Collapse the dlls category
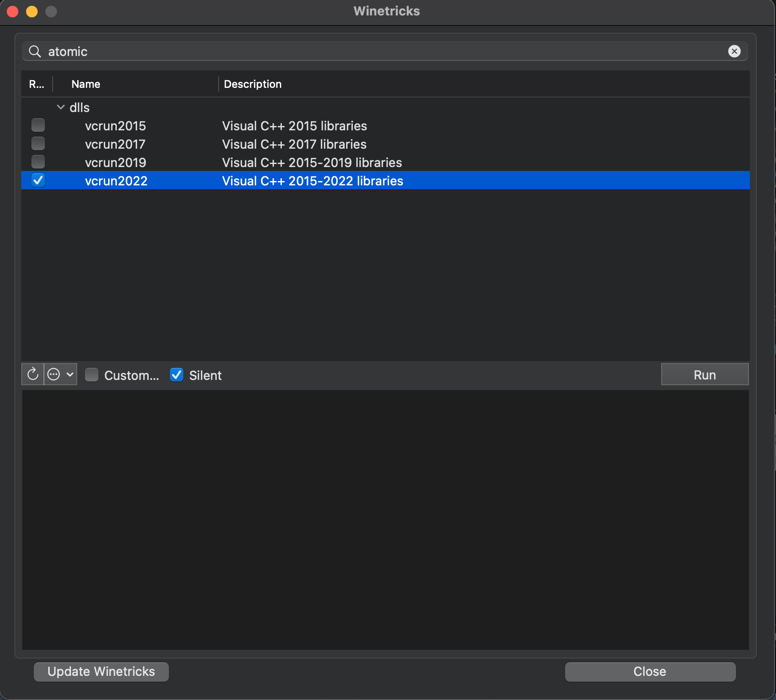This screenshot has width=776, height=700. 61,107
